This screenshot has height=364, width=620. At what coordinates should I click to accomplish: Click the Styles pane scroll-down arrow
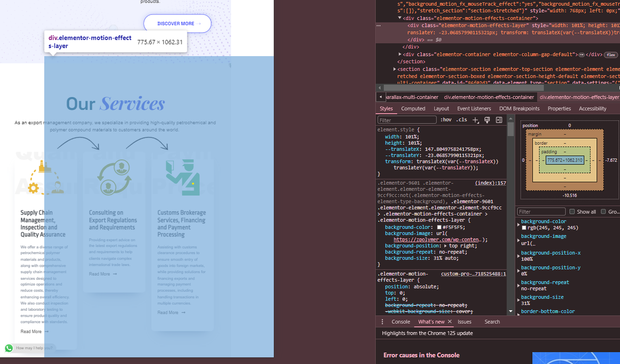coord(511,312)
